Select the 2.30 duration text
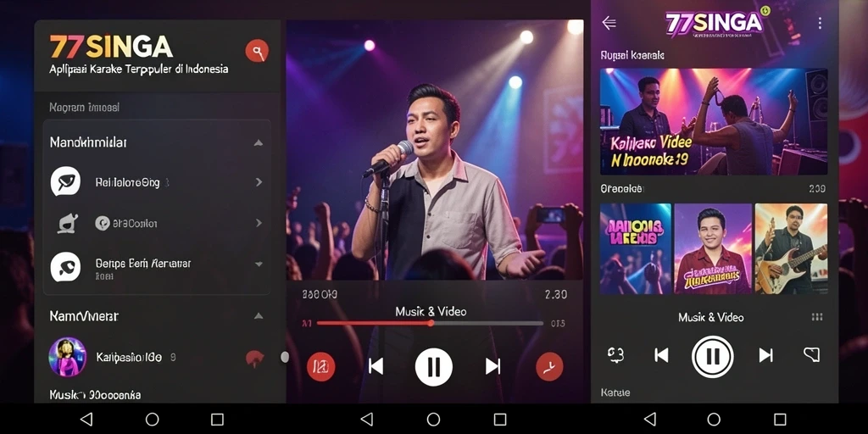 tap(556, 294)
